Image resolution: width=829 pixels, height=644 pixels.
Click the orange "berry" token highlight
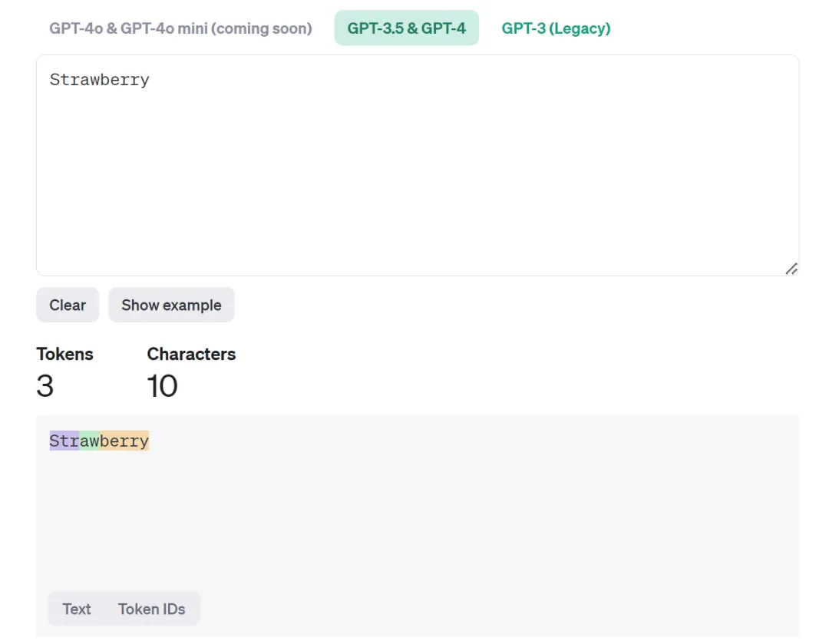click(x=124, y=441)
